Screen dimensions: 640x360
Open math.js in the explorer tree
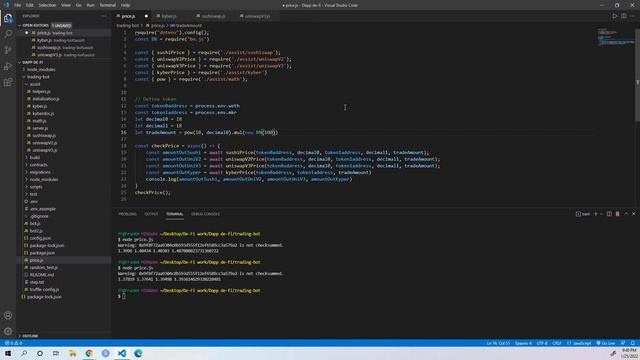click(39, 121)
